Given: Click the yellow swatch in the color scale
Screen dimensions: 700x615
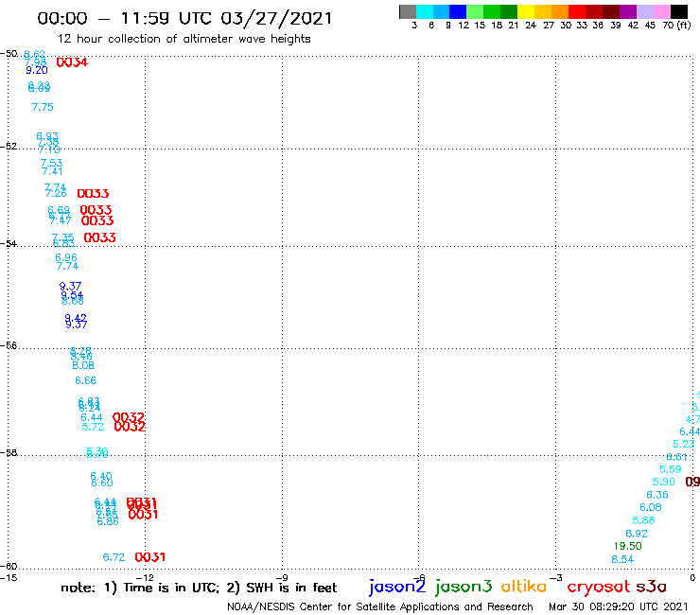Looking at the screenshot, I should 526,11.
